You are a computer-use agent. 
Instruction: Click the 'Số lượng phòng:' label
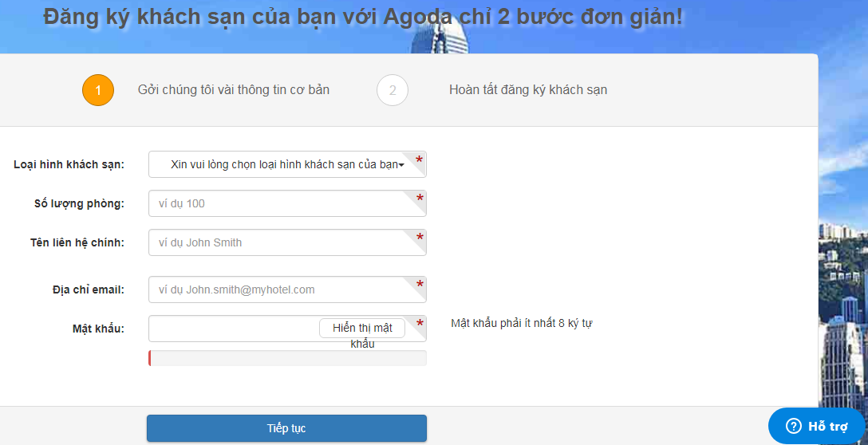click(79, 203)
